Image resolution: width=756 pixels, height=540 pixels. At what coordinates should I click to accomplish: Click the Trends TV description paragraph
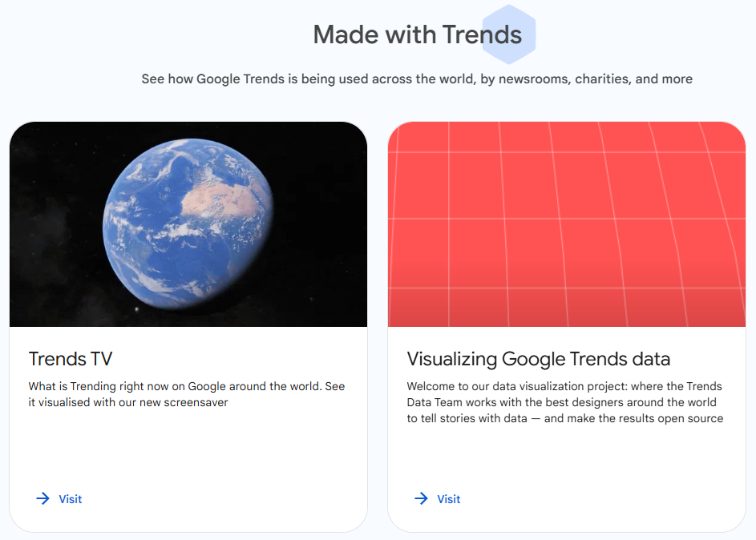tap(187, 394)
